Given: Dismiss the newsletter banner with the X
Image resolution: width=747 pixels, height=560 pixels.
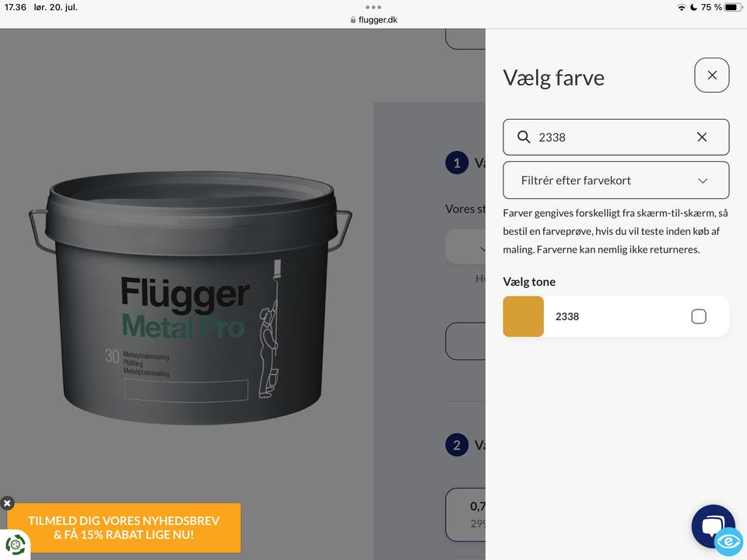Looking at the screenshot, I should (7, 503).
